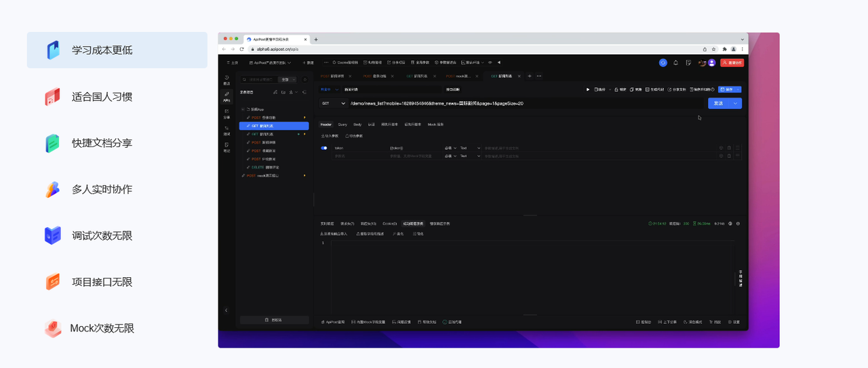
Task: Open the 响应头 response headers tab
Action: click(x=368, y=224)
